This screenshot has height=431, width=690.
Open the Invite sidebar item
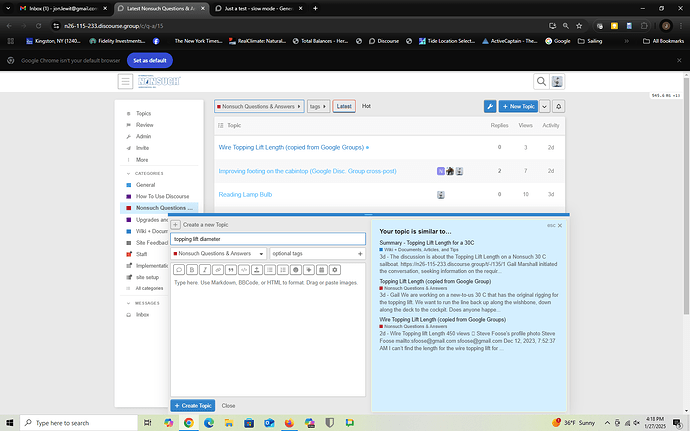tap(142, 148)
